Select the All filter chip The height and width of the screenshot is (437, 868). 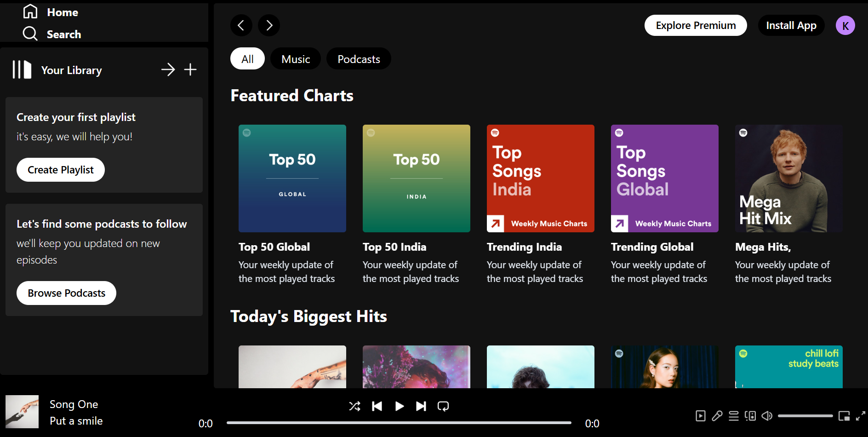click(x=247, y=59)
